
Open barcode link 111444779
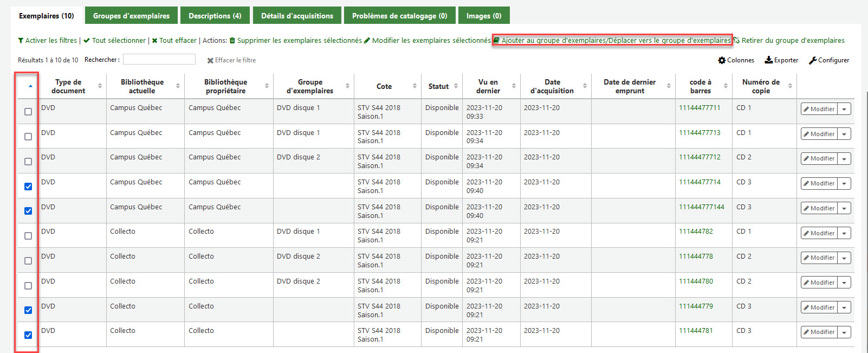pyautogui.click(x=696, y=306)
